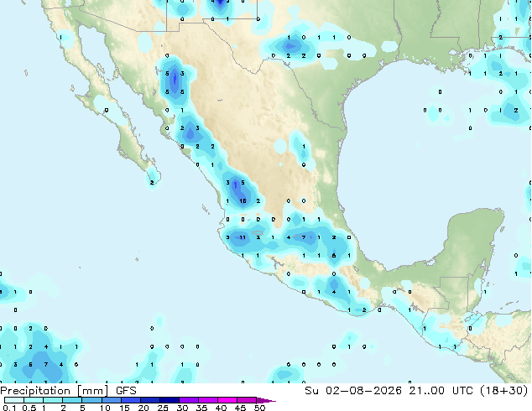Click the 0.1–0.5 mm legend color swatch
The width and height of the screenshot is (532, 411).
14,400
